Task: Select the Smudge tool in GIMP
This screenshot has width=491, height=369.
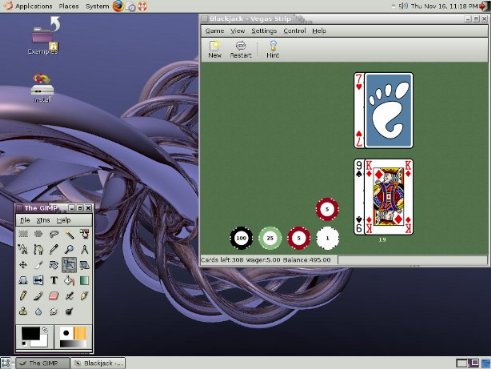Action: pos(54,311)
